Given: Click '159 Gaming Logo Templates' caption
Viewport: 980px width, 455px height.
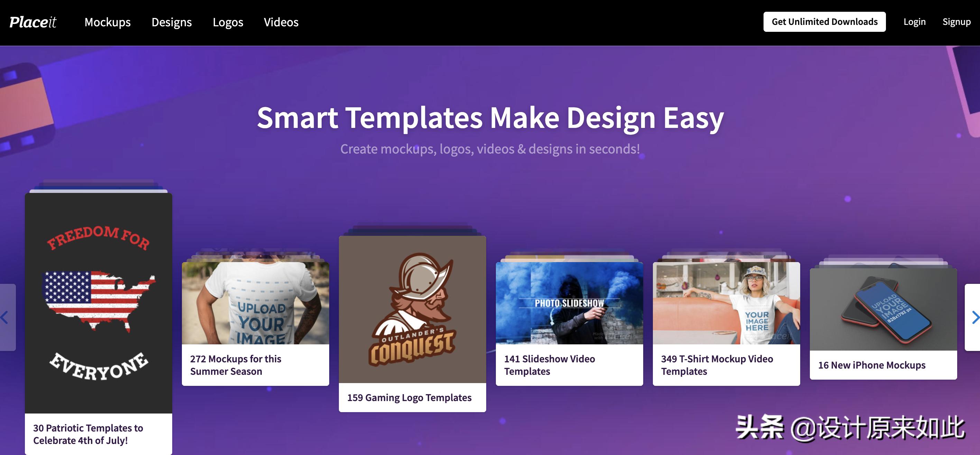Looking at the screenshot, I should point(409,398).
